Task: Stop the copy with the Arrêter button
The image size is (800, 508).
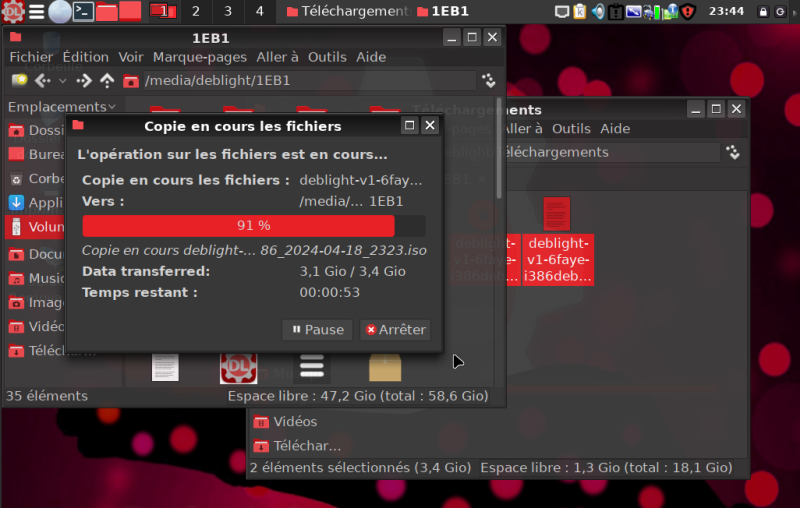Action: (x=394, y=329)
